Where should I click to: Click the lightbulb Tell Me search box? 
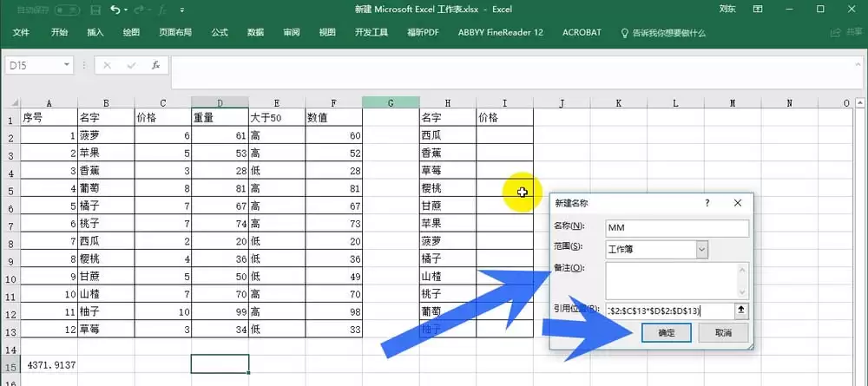point(664,33)
